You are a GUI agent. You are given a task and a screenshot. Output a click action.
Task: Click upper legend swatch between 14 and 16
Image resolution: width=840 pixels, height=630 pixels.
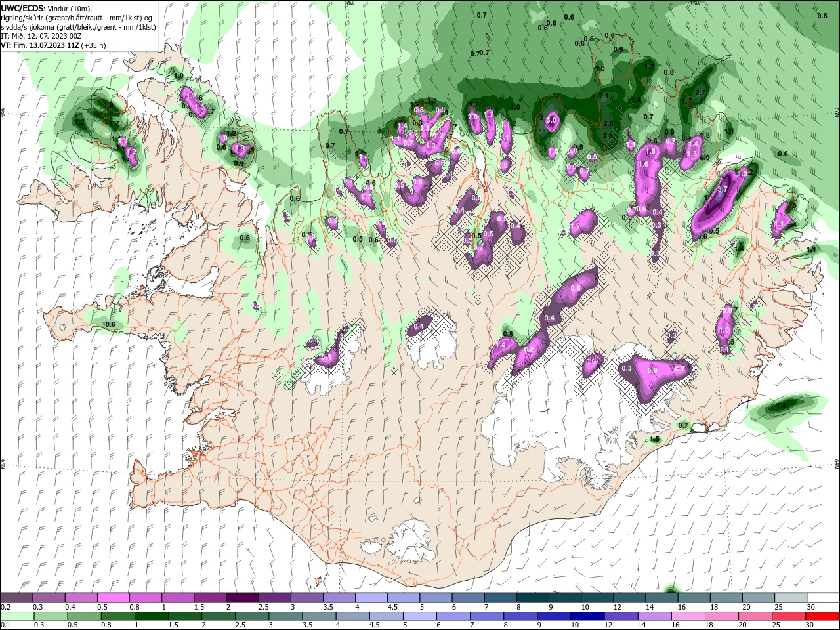(x=661, y=598)
